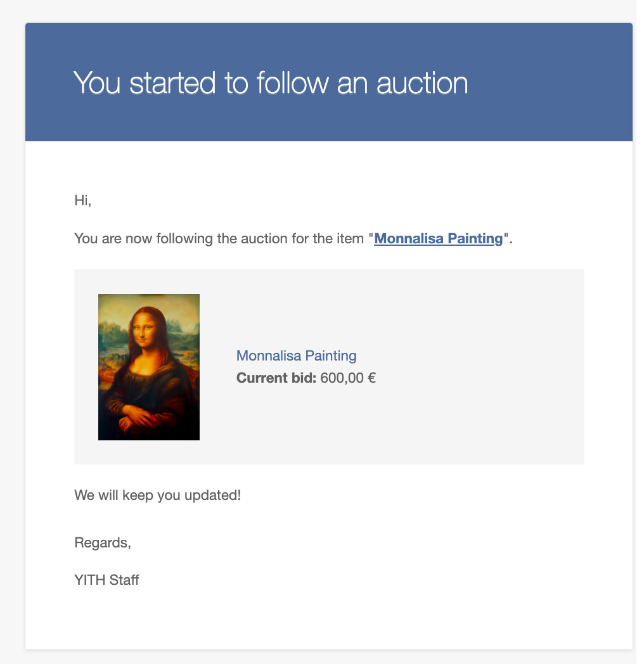Click the YITH Staff signature
Screen dimensions: 644x664
[106, 580]
